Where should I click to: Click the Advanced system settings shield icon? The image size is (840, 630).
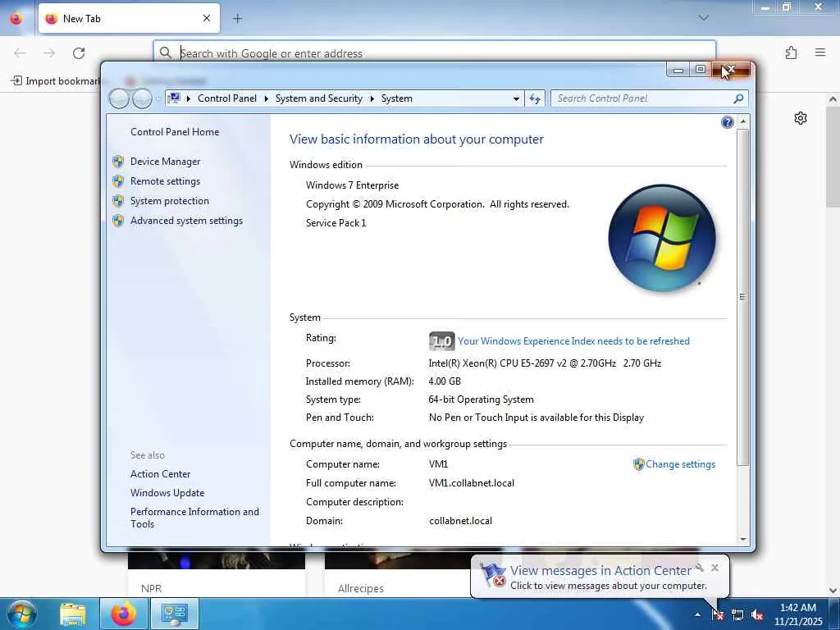118,221
